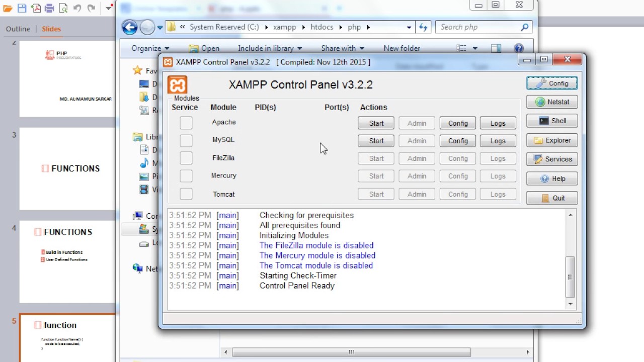Toggle the Apache service checkbox

point(186,123)
